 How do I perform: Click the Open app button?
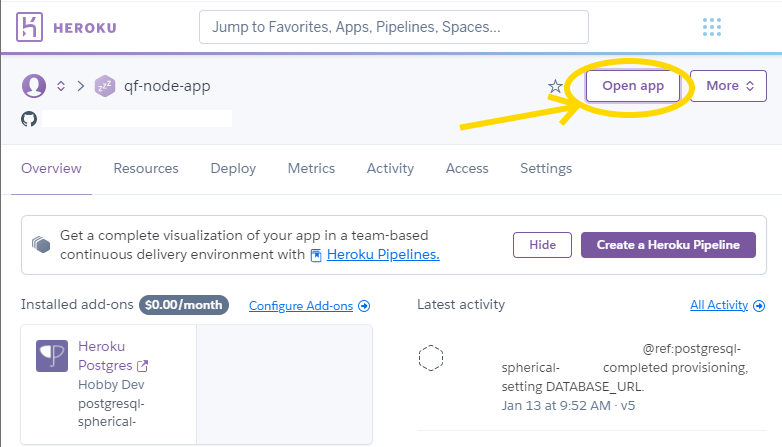pos(633,86)
